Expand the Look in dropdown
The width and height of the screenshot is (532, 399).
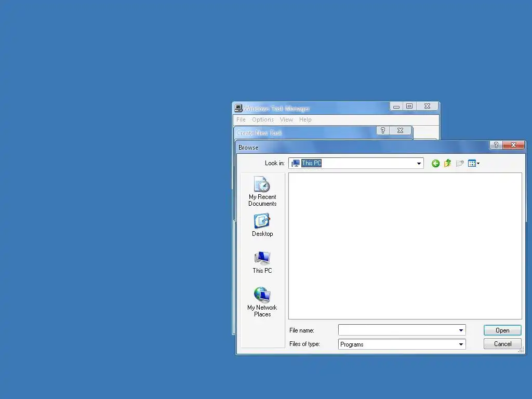coord(419,164)
